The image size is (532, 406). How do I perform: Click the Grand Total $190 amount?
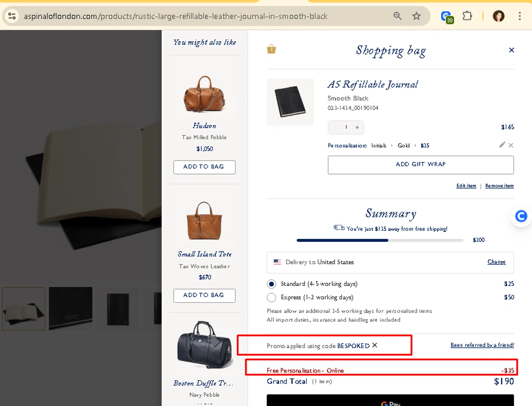tap(504, 382)
